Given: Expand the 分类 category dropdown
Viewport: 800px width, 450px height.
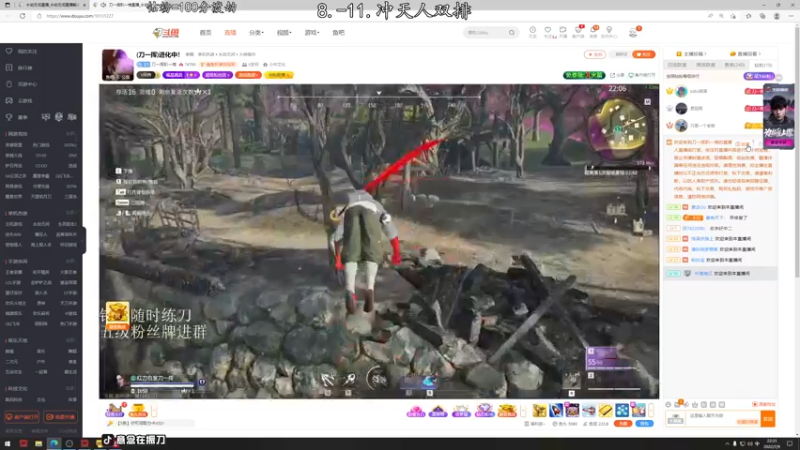Looking at the screenshot, I should (256, 33).
